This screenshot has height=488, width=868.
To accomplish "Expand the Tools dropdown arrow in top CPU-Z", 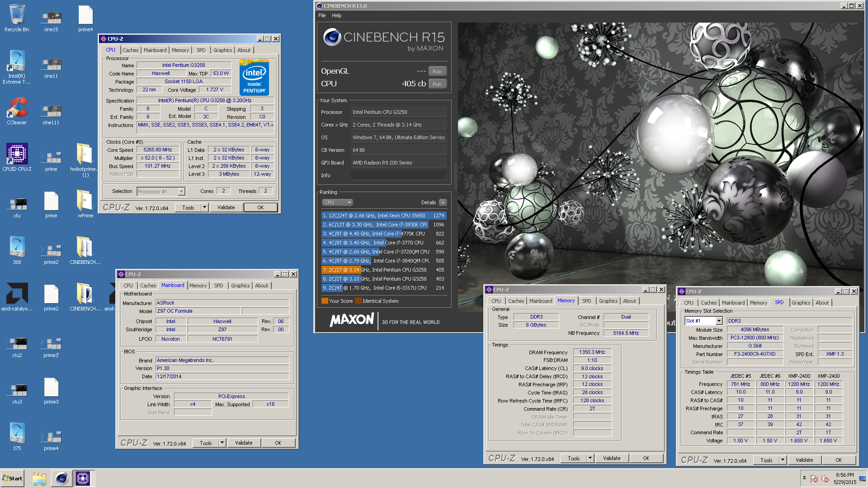I will tap(204, 207).
